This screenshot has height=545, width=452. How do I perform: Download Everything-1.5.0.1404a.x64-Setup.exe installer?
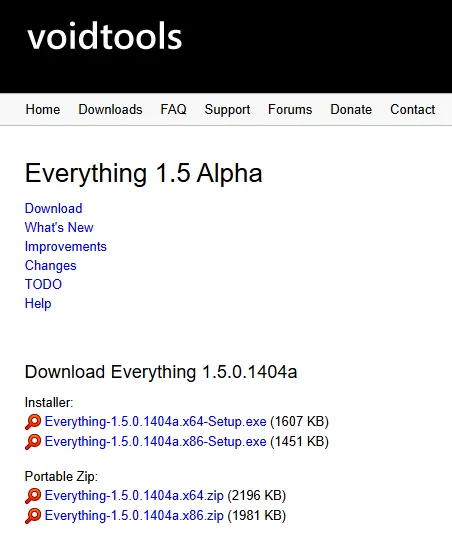155,422
